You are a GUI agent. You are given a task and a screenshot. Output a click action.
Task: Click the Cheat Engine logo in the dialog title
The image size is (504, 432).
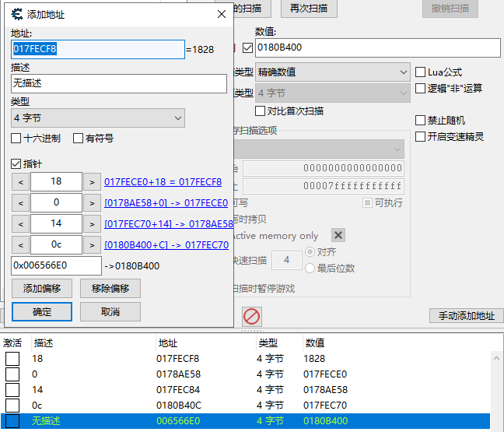point(16,14)
